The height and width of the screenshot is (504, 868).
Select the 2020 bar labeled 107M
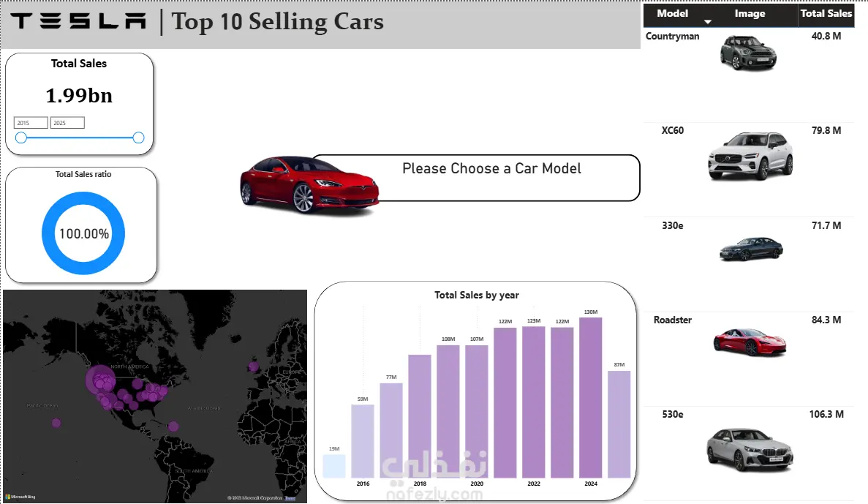click(x=477, y=412)
